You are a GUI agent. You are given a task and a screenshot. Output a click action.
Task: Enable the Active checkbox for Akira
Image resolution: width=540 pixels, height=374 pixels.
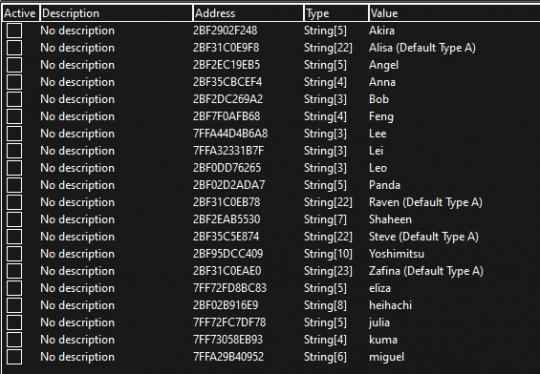pos(14,31)
